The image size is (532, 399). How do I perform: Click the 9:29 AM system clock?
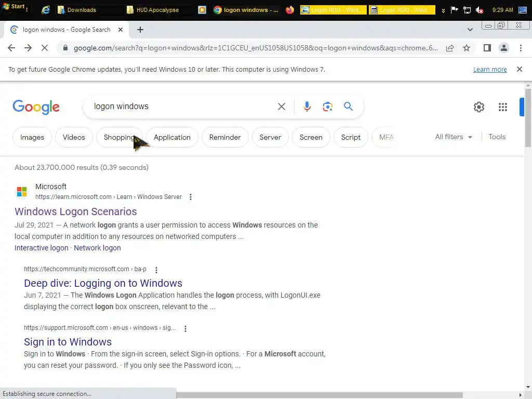pyautogui.click(x=502, y=10)
